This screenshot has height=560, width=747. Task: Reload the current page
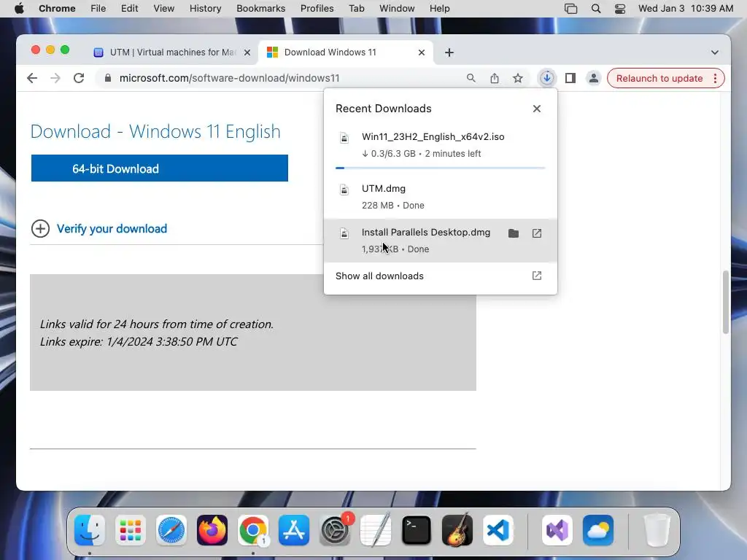coord(79,78)
